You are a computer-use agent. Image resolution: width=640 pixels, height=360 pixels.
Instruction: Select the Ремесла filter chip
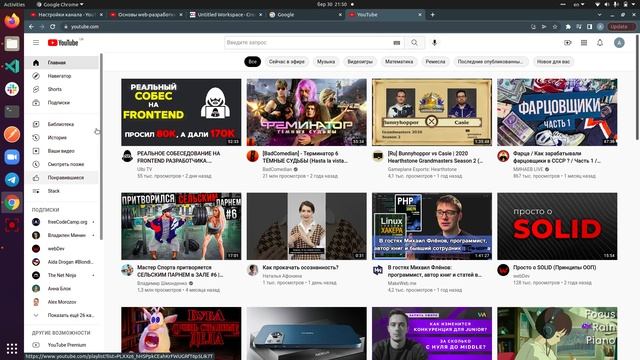click(435, 62)
